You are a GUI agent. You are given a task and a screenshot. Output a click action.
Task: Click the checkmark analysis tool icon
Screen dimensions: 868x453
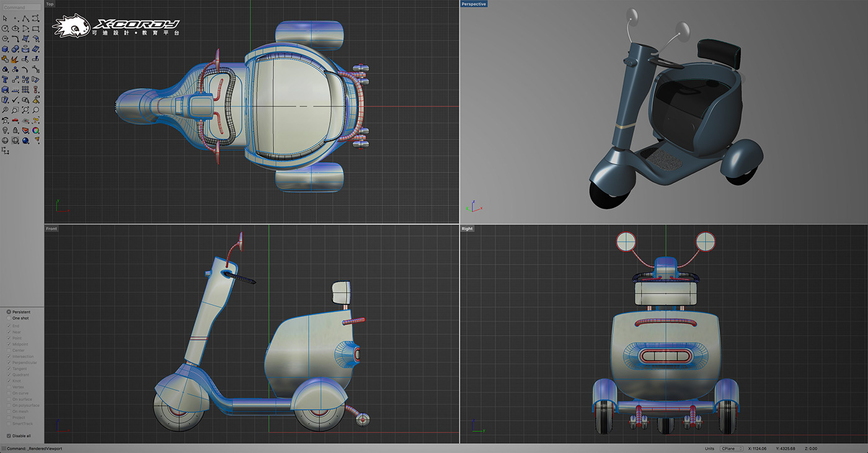15,100
